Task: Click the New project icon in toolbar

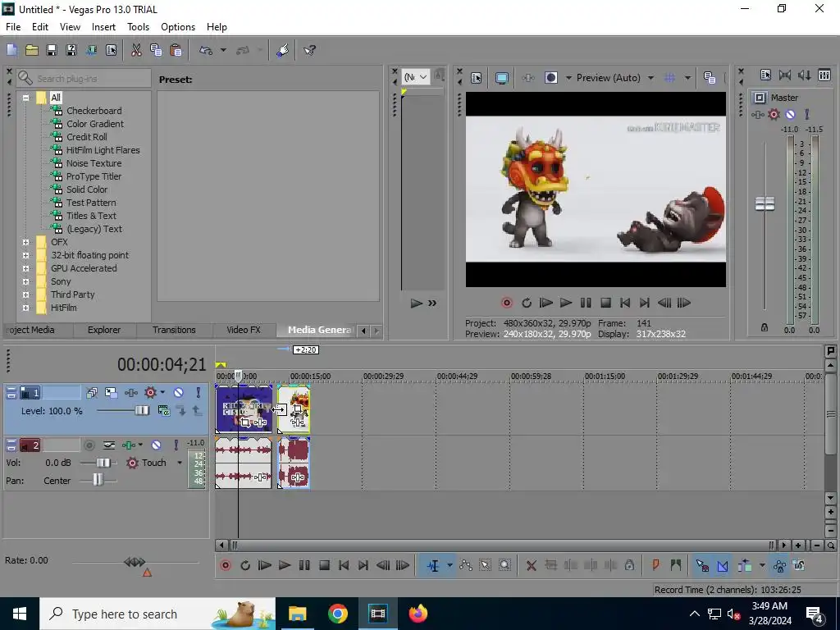Action: pos(11,50)
